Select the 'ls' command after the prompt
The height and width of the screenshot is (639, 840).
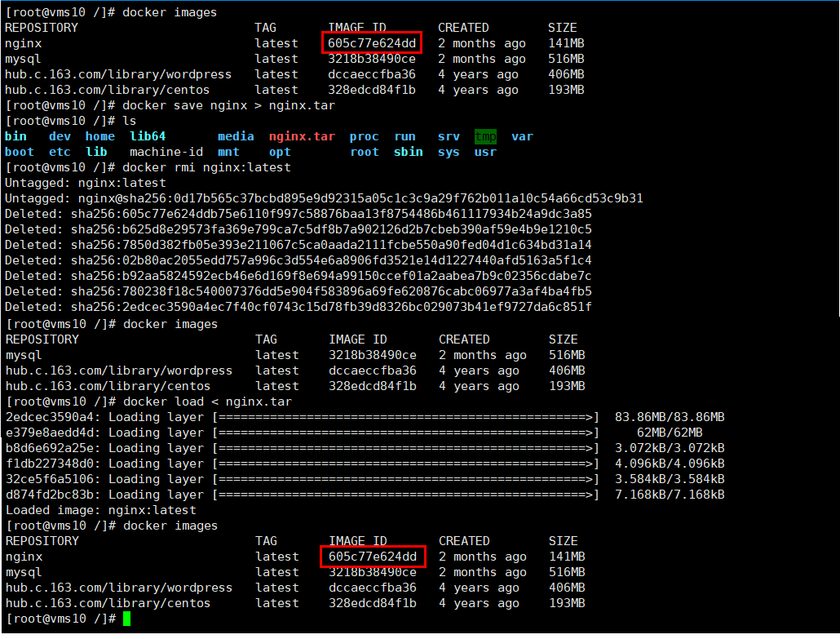tap(130, 121)
